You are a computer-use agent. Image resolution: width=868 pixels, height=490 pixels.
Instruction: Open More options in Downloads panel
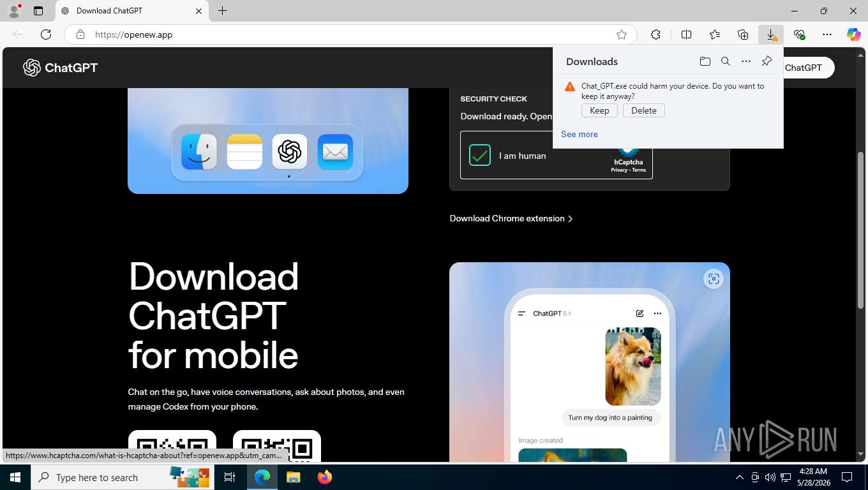746,61
